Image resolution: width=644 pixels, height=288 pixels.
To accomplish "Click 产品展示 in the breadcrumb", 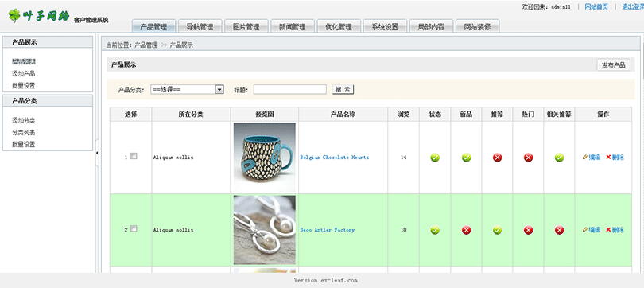I will click(x=181, y=45).
